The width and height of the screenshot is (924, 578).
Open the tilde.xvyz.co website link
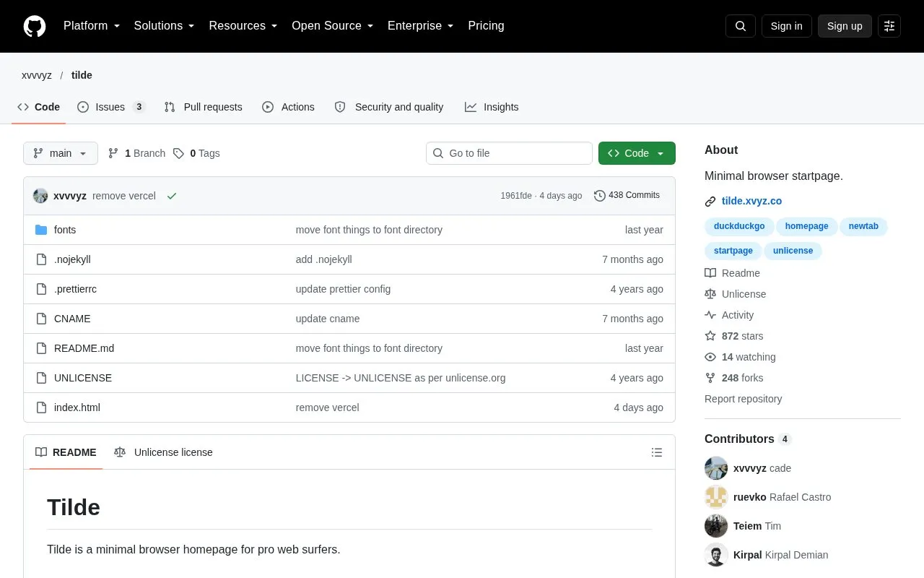coord(751,202)
